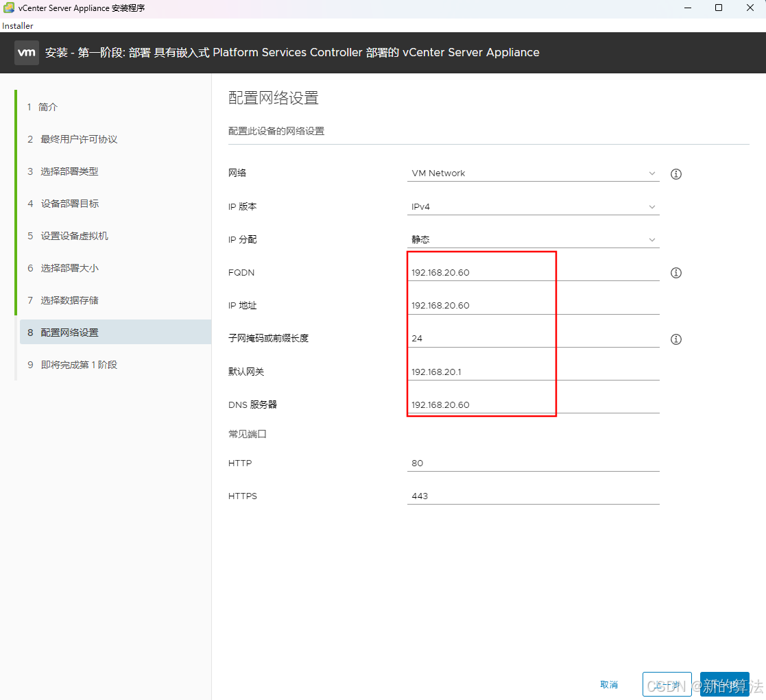Image resolution: width=766 pixels, height=700 pixels.
Task: Click the info icon beside the FQDN field
Action: click(x=675, y=273)
